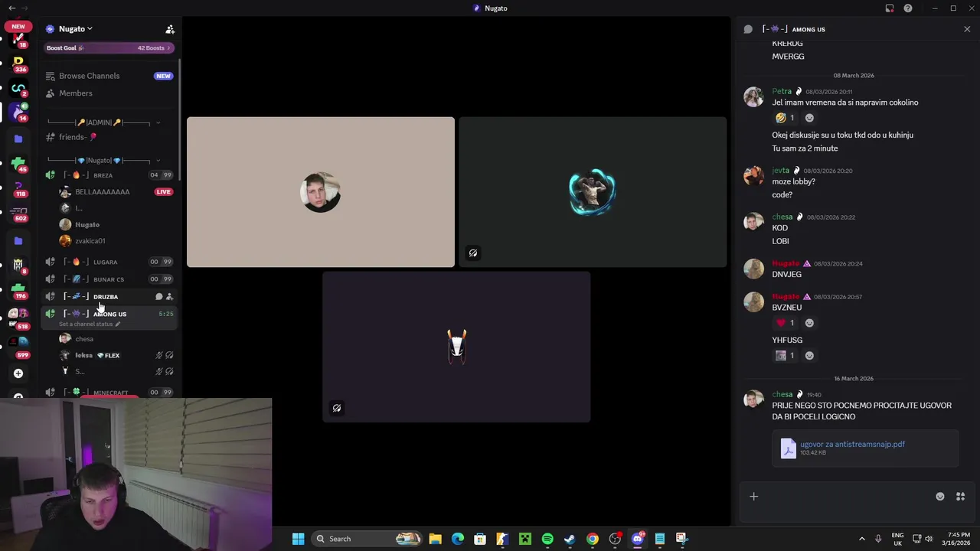The image size is (980, 551).
Task: Collapse the Nugato category chevron
Action: 158,161
